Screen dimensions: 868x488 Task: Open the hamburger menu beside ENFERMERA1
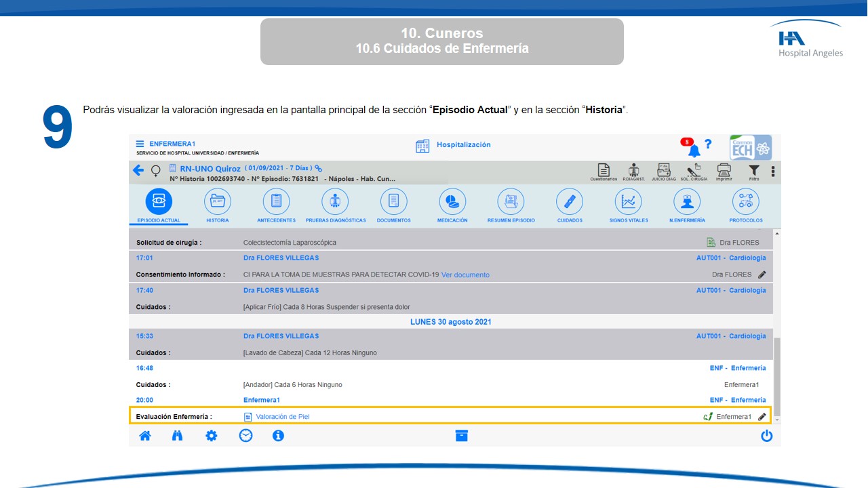(140, 144)
